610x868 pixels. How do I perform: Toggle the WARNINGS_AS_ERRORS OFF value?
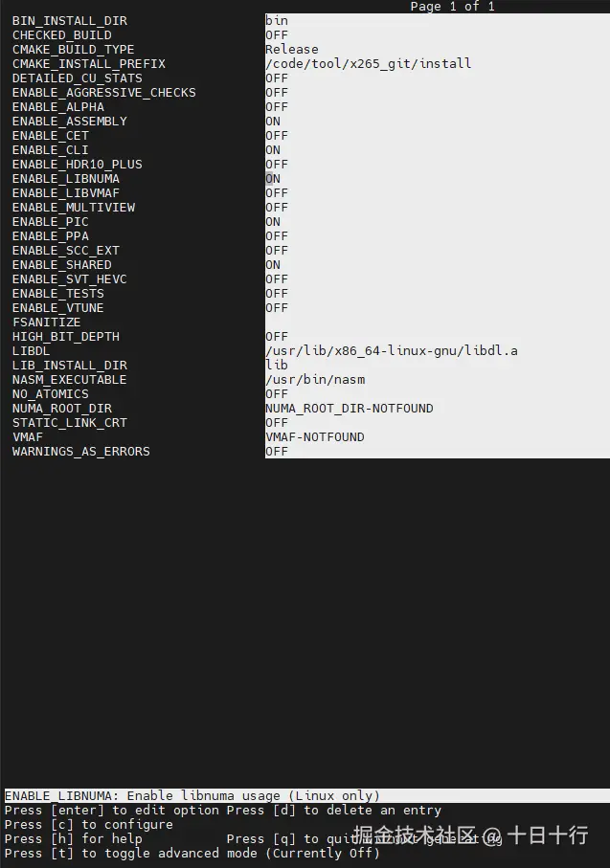[277, 452]
